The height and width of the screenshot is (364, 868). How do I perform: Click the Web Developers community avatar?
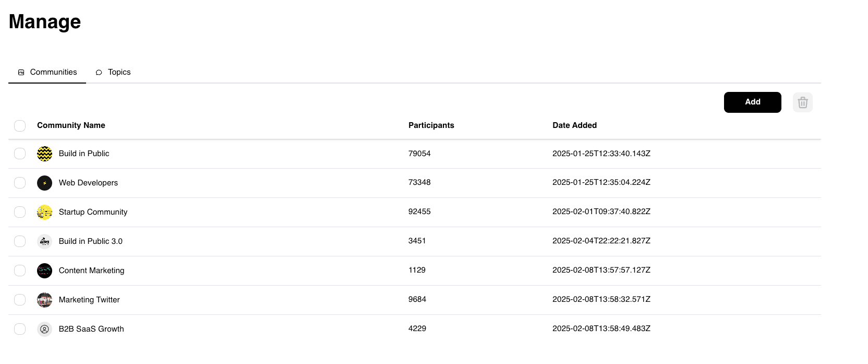click(x=45, y=183)
